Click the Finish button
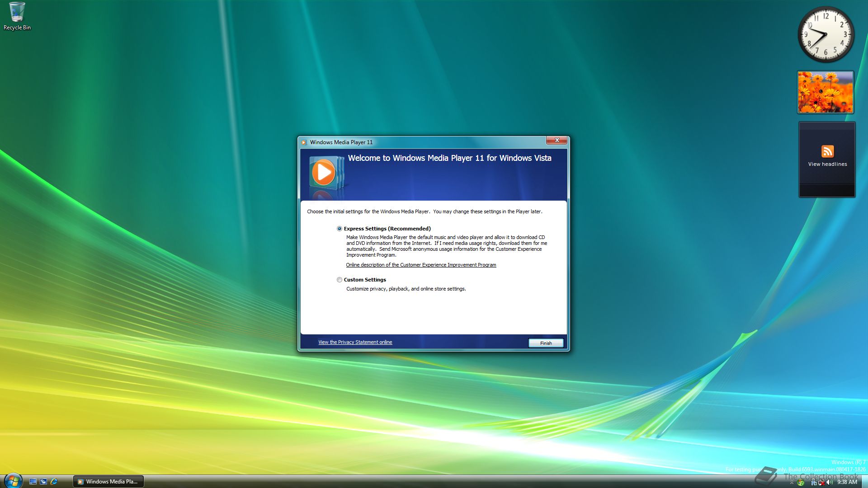Image resolution: width=868 pixels, height=488 pixels. point(546,343)
